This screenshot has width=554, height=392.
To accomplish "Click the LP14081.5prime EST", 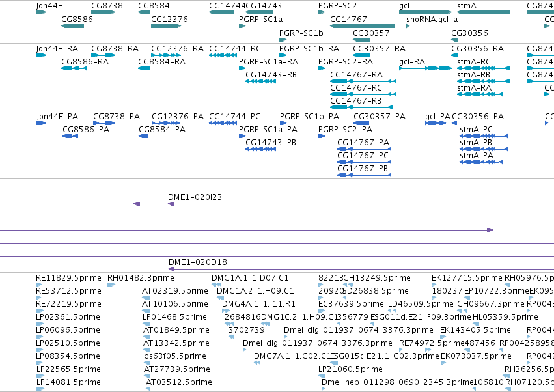I will 40,389.
